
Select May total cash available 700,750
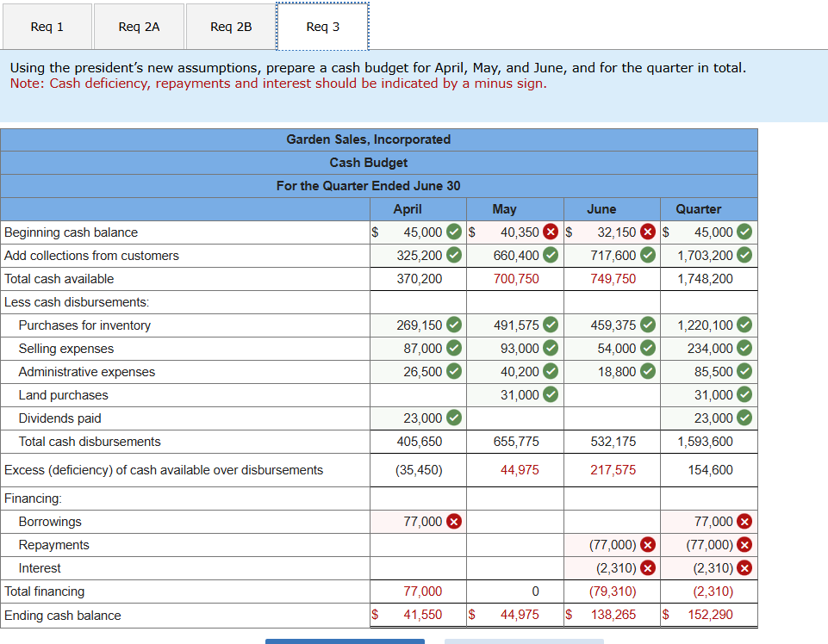[x=516, y=279]
